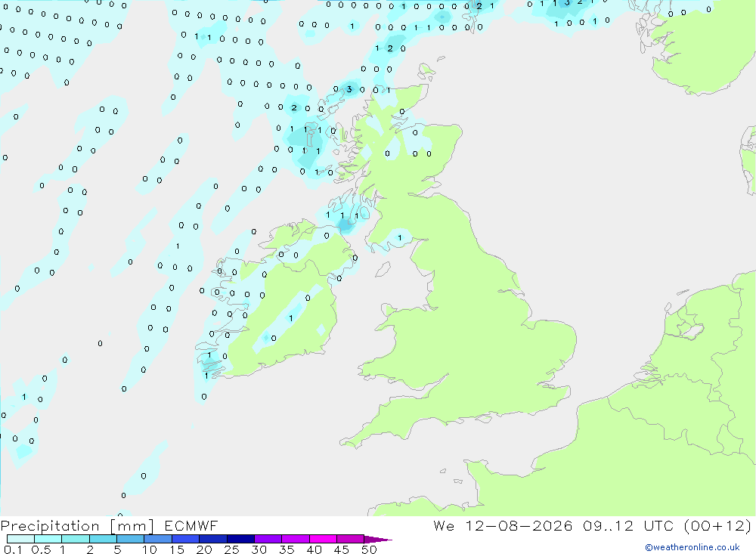The image size is (756, 554).
Task: Click the "ECMWF" model label
Action: click(x=191, y=525)
